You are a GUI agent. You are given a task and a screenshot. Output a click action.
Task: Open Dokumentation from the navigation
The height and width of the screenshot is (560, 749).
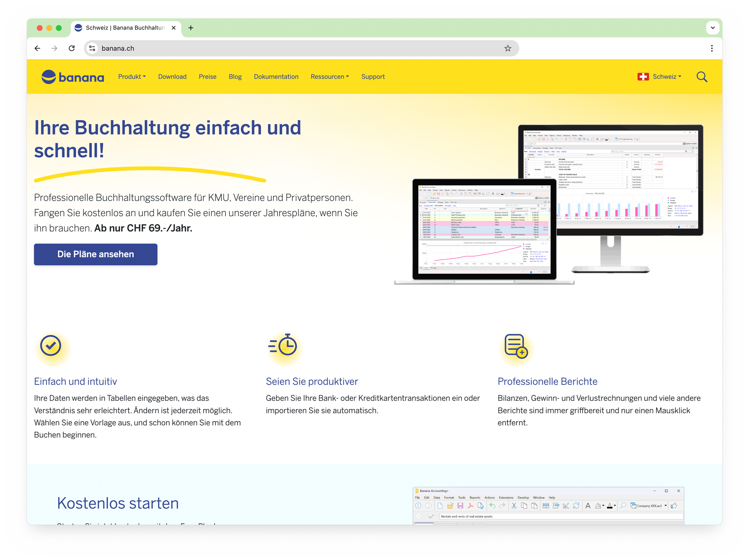(x=276, y=77)
